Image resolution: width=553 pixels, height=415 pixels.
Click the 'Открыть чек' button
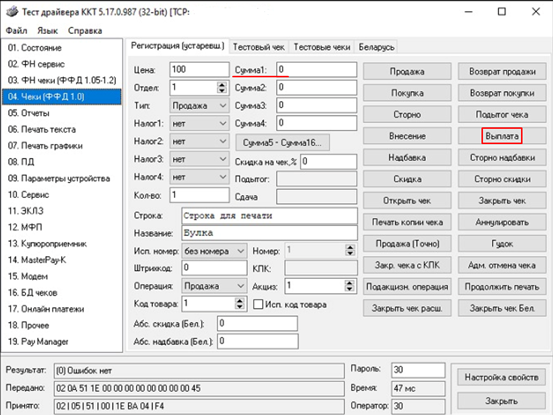coord(407,201)
